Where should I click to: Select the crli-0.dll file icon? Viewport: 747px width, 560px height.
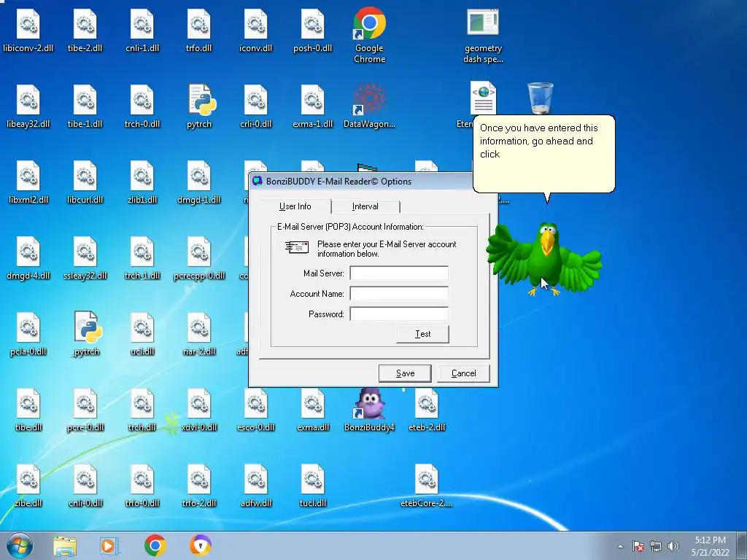pyautogui.click(x=256, y=106)
